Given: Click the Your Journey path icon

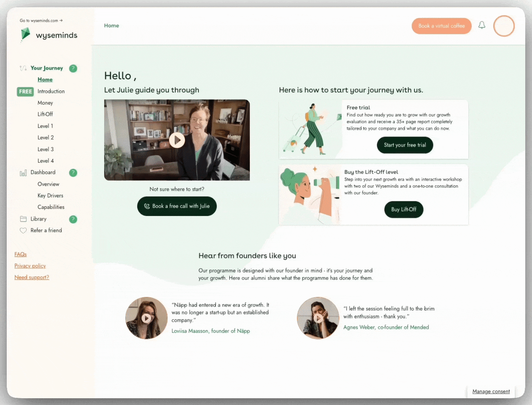Looking at the screenshot, I should (23, 68).
